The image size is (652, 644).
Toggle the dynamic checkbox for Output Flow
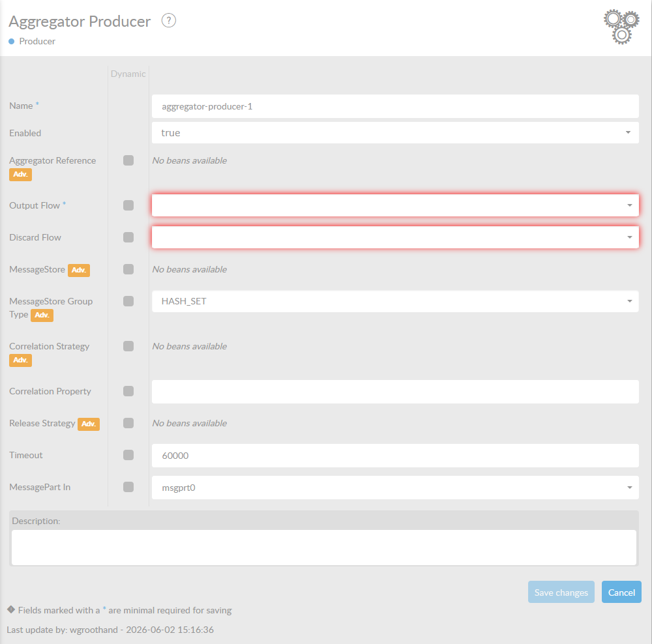tap(128, 205)
